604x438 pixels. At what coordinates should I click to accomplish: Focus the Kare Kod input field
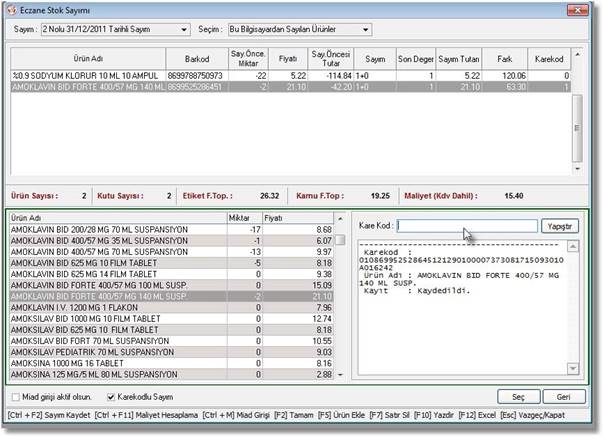[466, 226]
